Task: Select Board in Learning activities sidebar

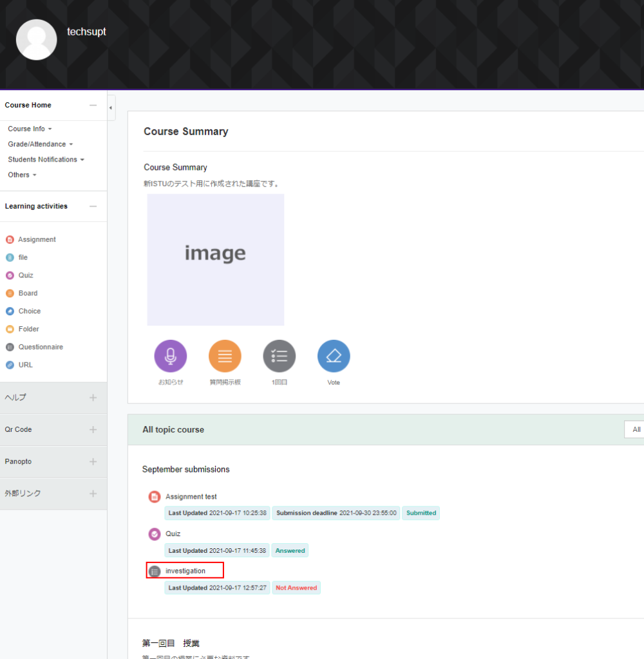Action: [28, 293]
